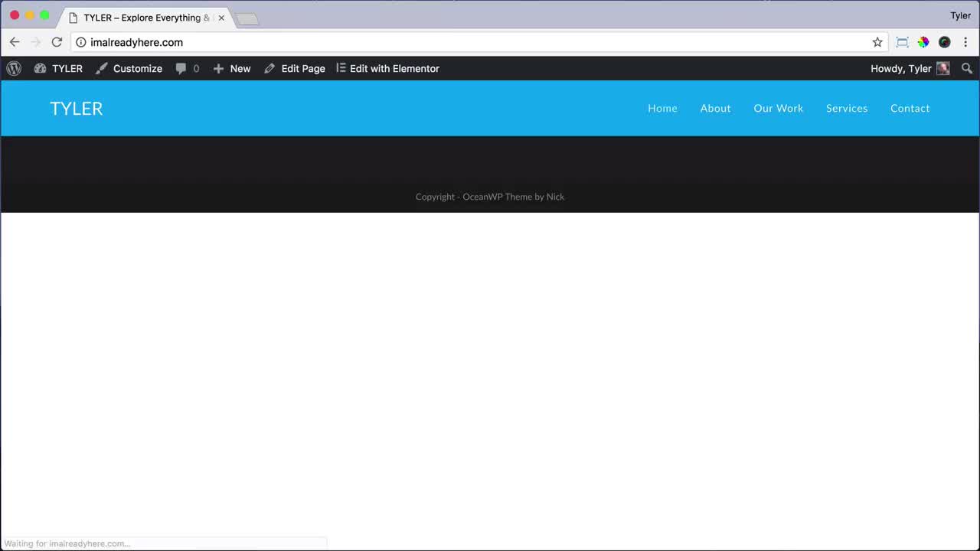Click the browser back arrow
Image resolution: width=980 pixels, height=551 pixels.
[x=15, y=42]
